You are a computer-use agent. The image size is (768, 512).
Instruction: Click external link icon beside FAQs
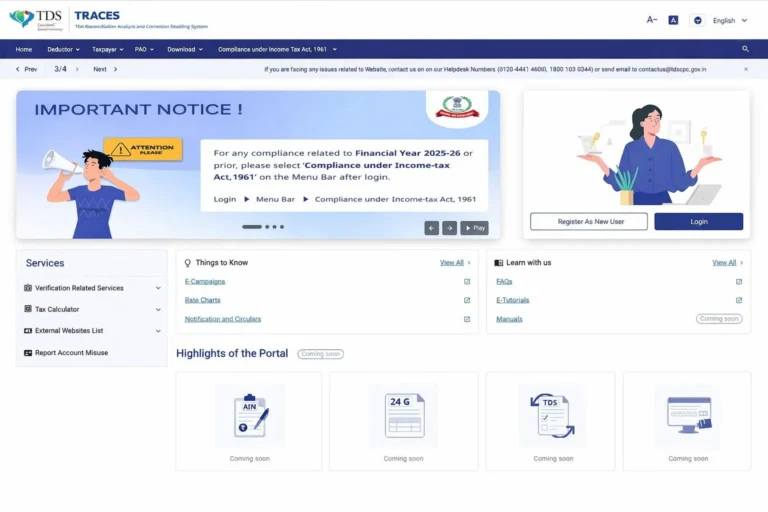click(x=739, y=282)
